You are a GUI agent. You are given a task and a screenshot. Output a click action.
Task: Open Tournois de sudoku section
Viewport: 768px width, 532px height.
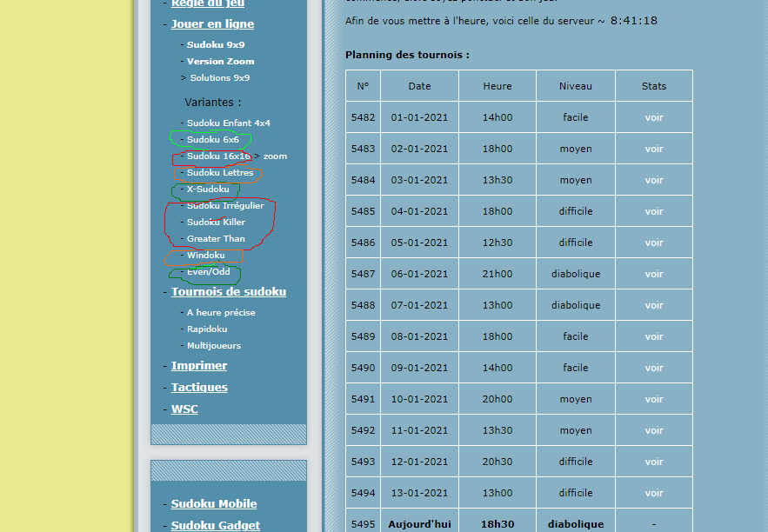(x=228, y=292)
